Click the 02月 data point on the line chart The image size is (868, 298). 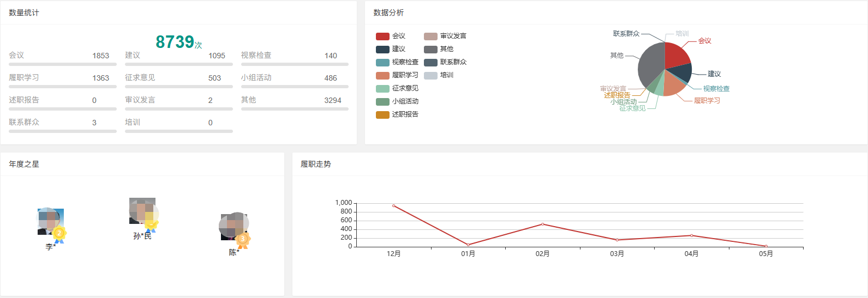pos(542,224)
